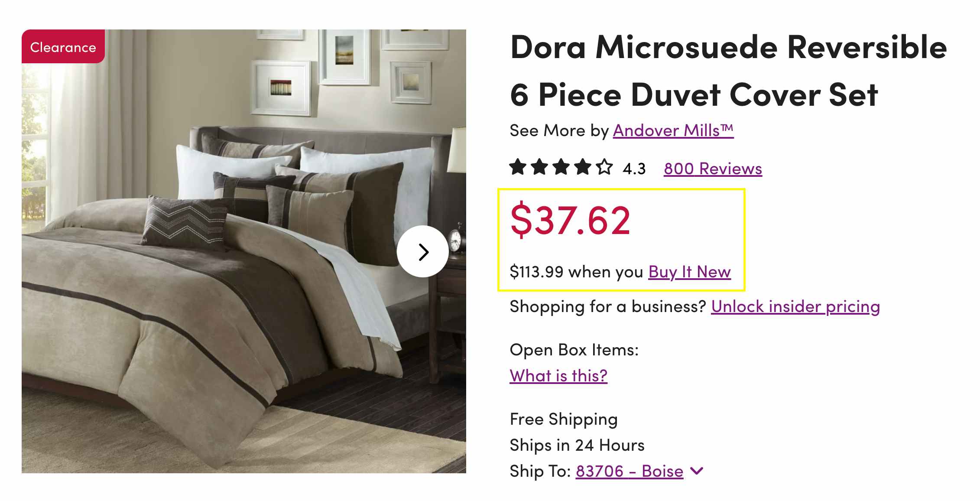Click the $37.62 clearance price

tap(570, 220)
